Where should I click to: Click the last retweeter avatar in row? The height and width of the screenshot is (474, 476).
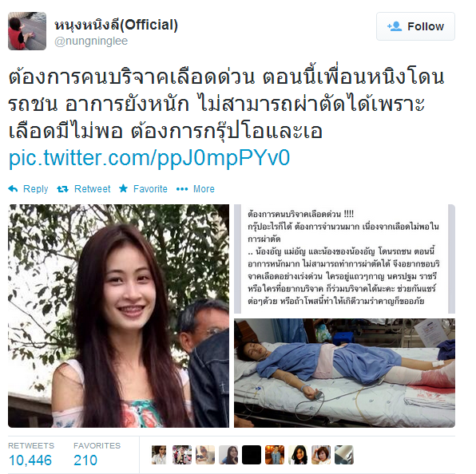(x=344, y=455)
